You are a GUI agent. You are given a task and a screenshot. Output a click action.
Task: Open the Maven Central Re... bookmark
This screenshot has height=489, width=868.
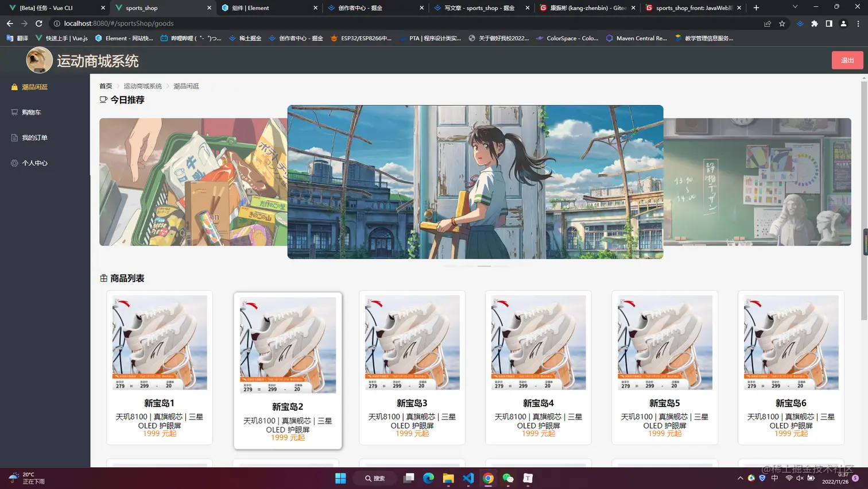pos(637,38)
